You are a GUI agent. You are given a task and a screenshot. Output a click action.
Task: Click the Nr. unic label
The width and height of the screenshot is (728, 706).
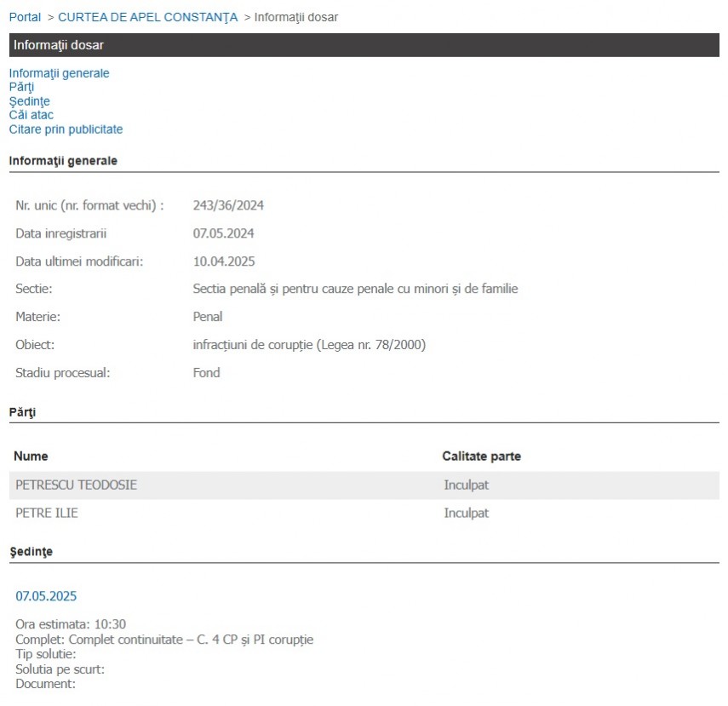tap(89, 205)
